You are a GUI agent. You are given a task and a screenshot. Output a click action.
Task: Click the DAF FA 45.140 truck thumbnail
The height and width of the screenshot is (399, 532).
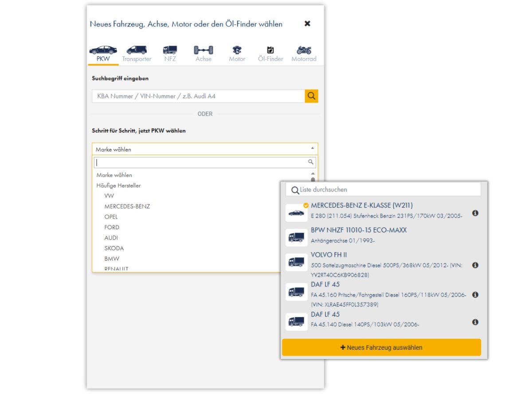(x=297, y=321)
